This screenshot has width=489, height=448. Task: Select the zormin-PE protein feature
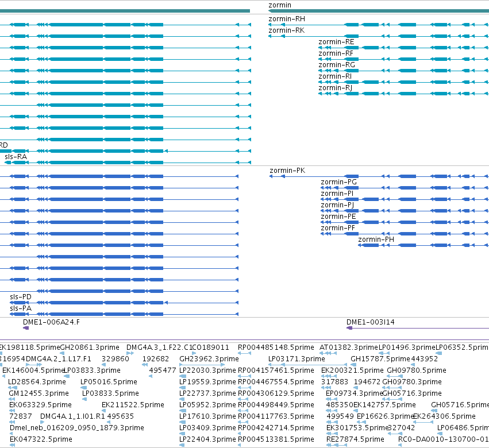click(x=405, y=222)
